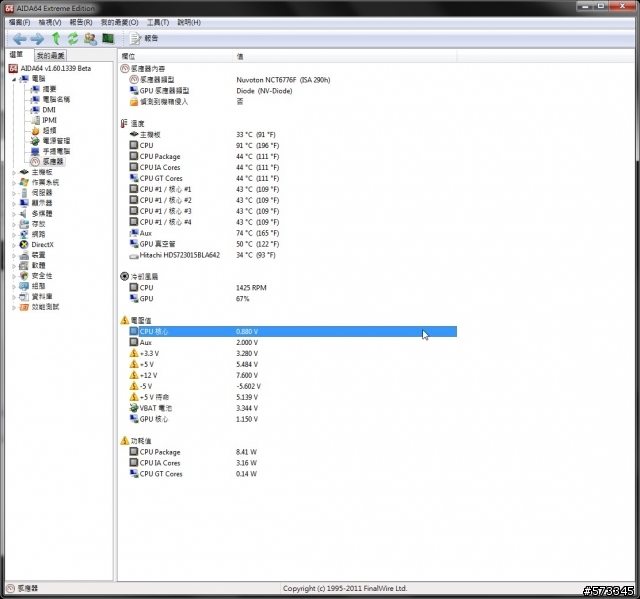The width and height of the screenshot is (640, 599).
Task: Click the 電腦名稱 computer name icon
Action: coord(36,99)
